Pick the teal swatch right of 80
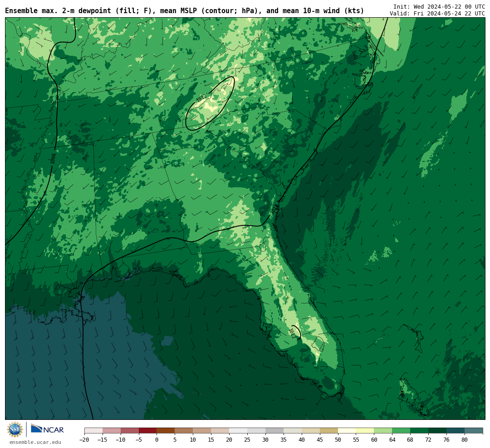Screen dimensions: 490x448 tap(474, 431)
